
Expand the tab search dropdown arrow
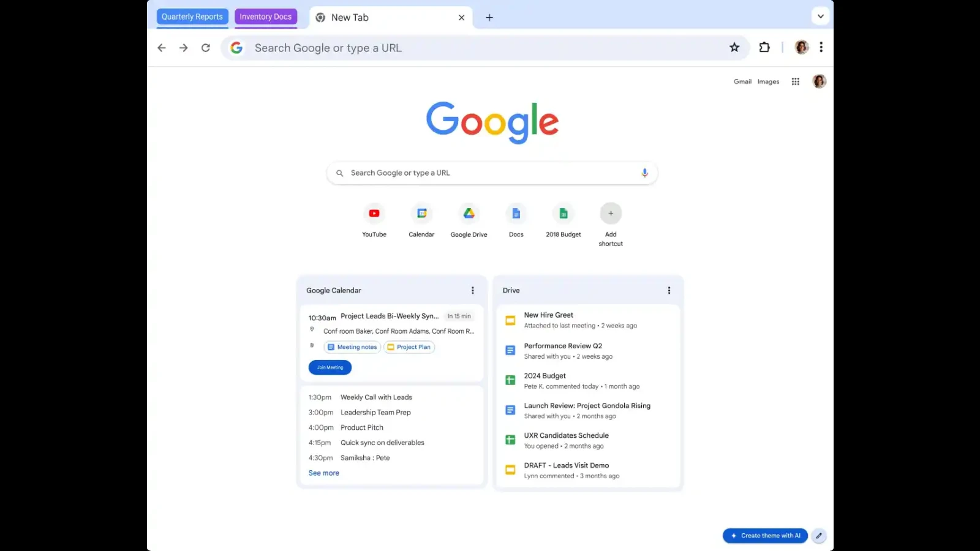point(821,17)
